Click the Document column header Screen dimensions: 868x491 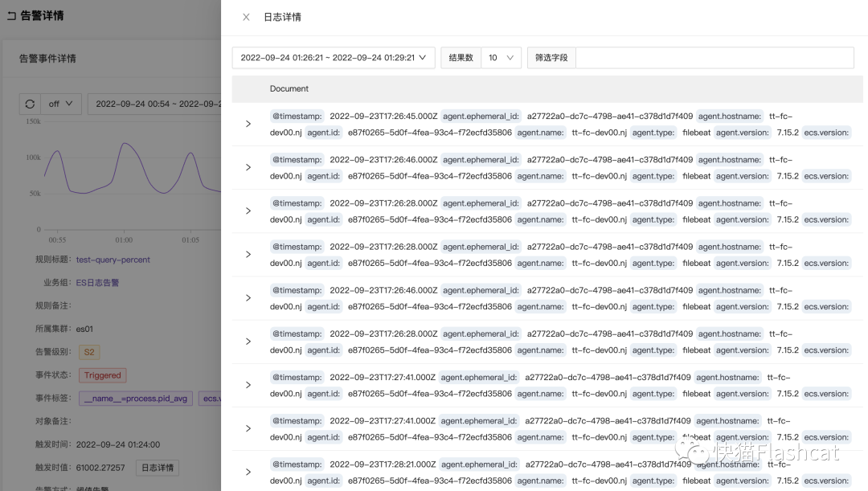click(x=289, y=88)
